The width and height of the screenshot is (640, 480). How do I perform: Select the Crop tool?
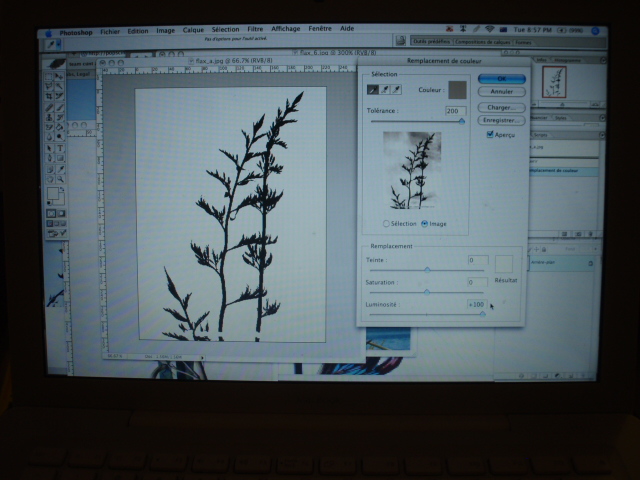point(49,97)
